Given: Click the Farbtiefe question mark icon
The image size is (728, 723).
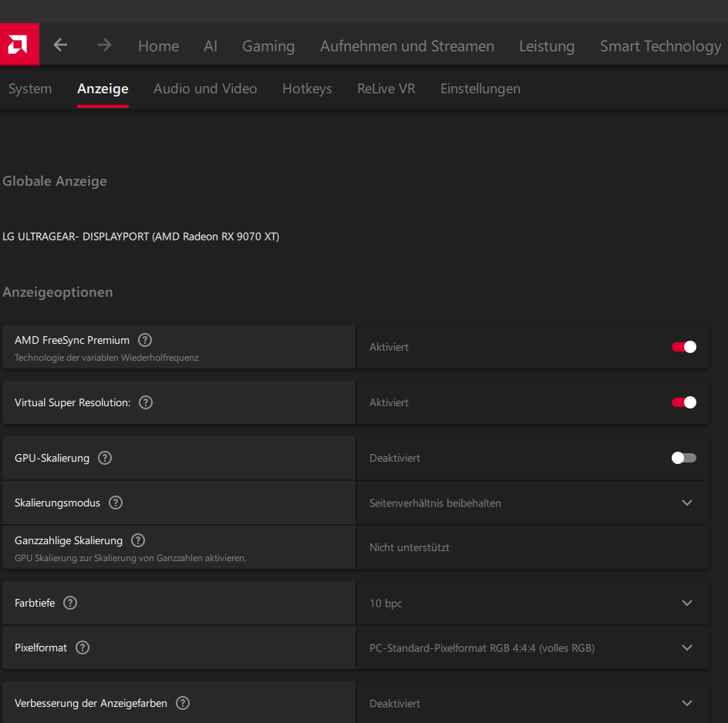Looking at the screenshot, I should point(70,603).
